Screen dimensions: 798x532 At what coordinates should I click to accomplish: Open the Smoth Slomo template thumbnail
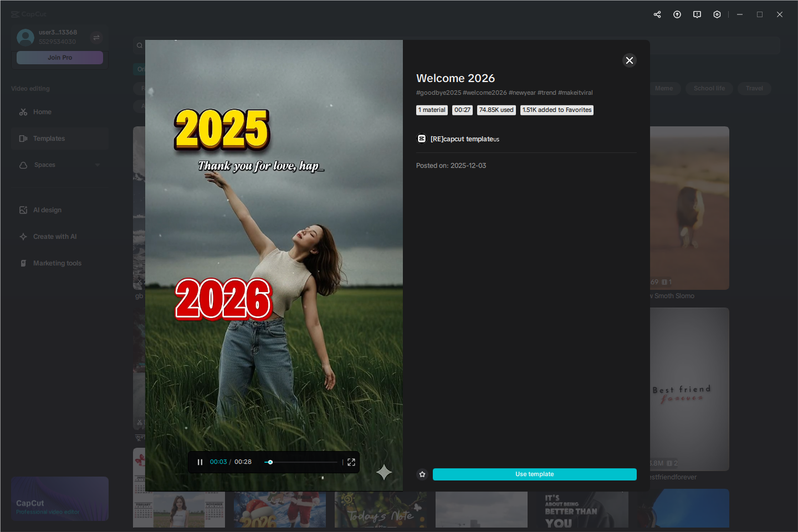(689, 208)
